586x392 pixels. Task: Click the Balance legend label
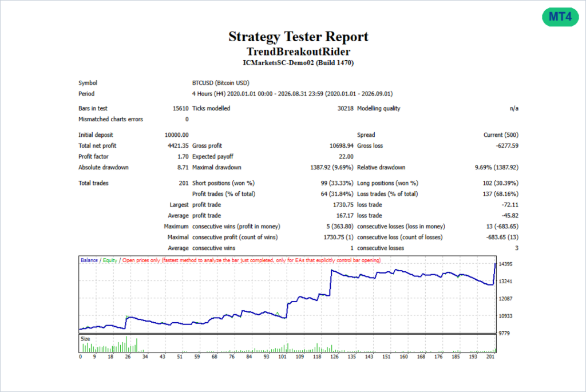pyautogui.click(x=89, y=260)
